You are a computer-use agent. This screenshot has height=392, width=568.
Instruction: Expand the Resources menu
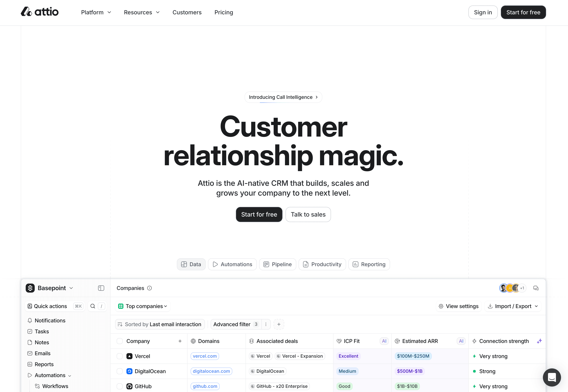pyautogui.click(x=142, y=12)
